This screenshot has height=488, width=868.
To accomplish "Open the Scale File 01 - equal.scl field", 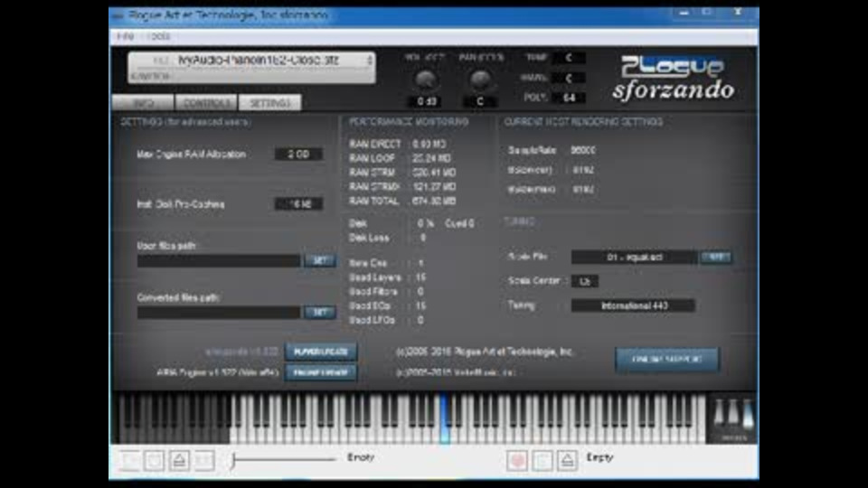I will pos(635,258).
